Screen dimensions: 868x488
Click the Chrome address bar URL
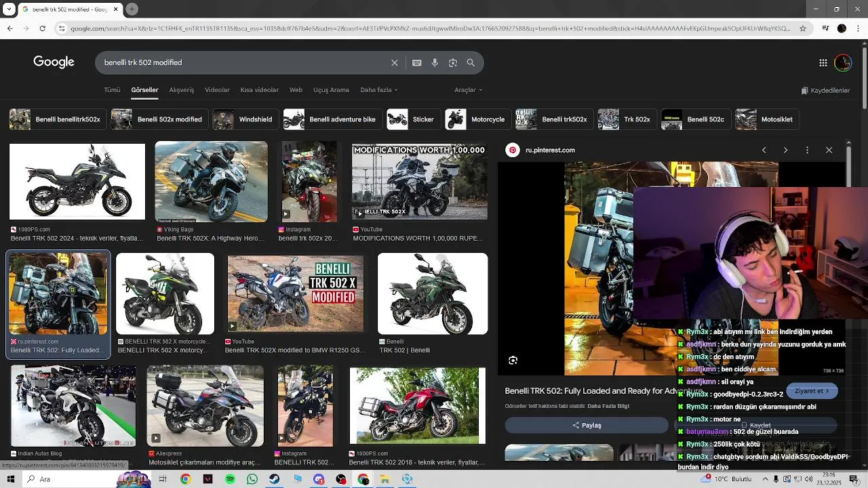[x=430, y=28]
